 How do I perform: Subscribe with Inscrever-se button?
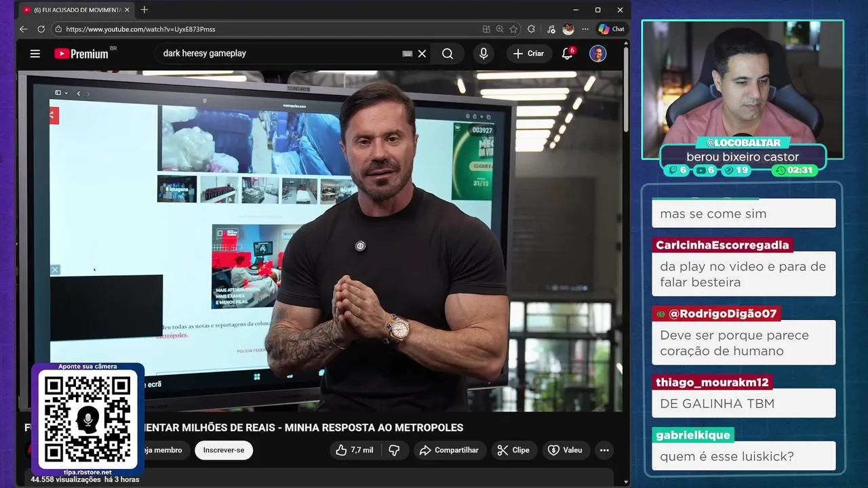pos(224,450)
